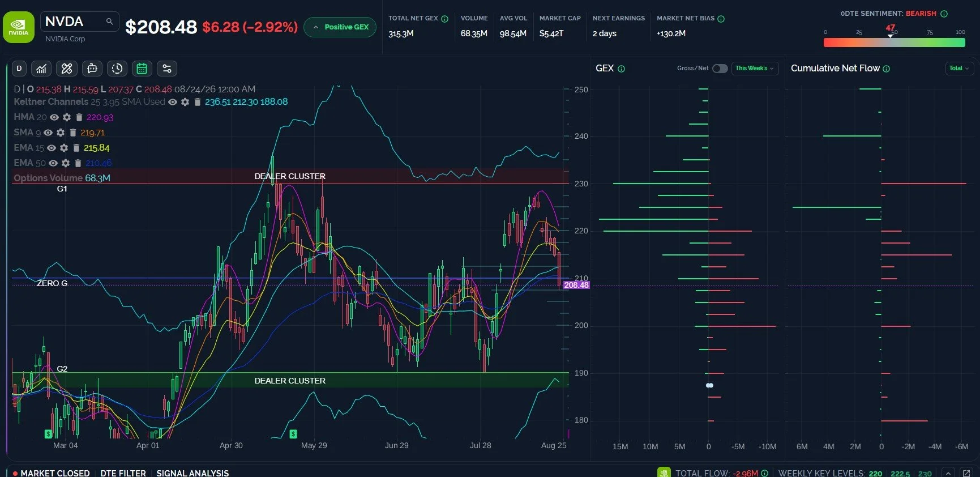980x477 pixels.
Task: Open HMA 20 settings gear
Action: 67,117
